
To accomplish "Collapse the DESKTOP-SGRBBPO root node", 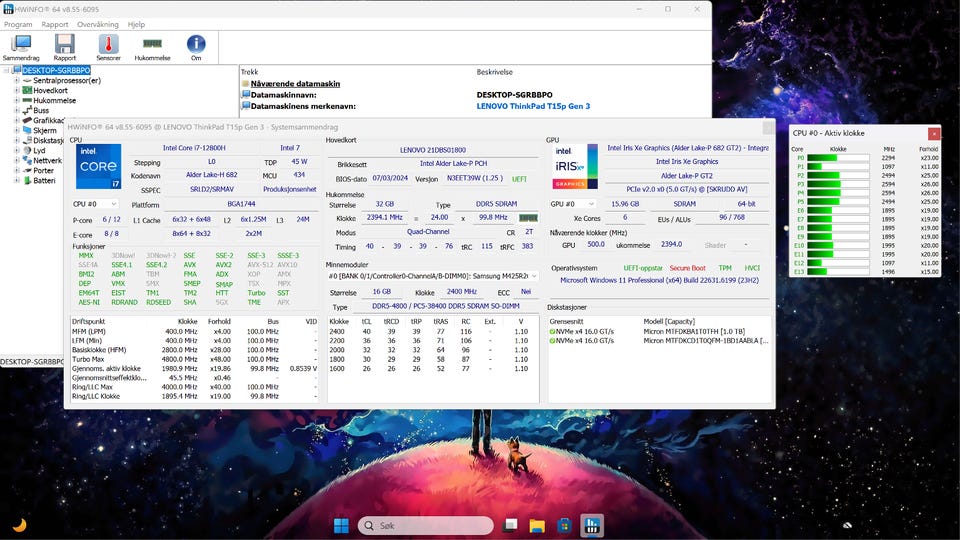I will click(x=7, y=70).
